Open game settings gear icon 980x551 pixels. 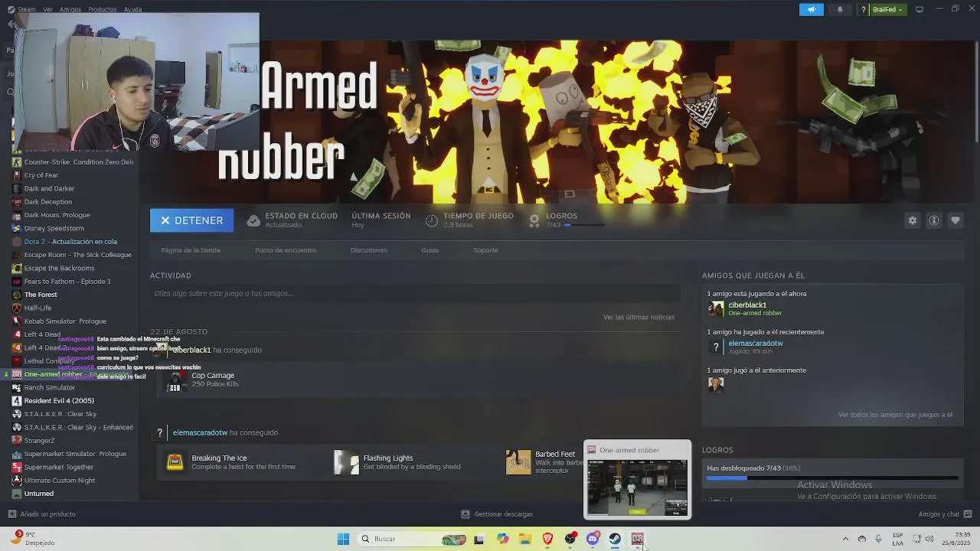912,220
